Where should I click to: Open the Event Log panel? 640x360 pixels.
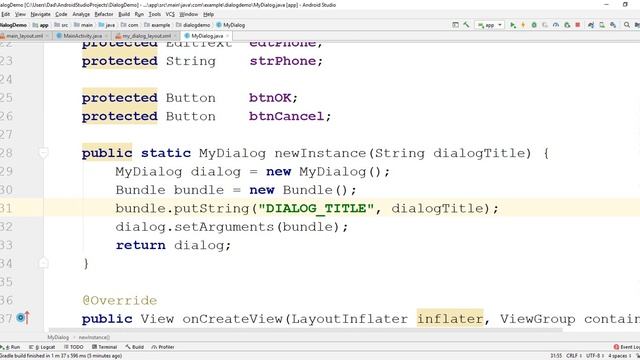point(627,347)
